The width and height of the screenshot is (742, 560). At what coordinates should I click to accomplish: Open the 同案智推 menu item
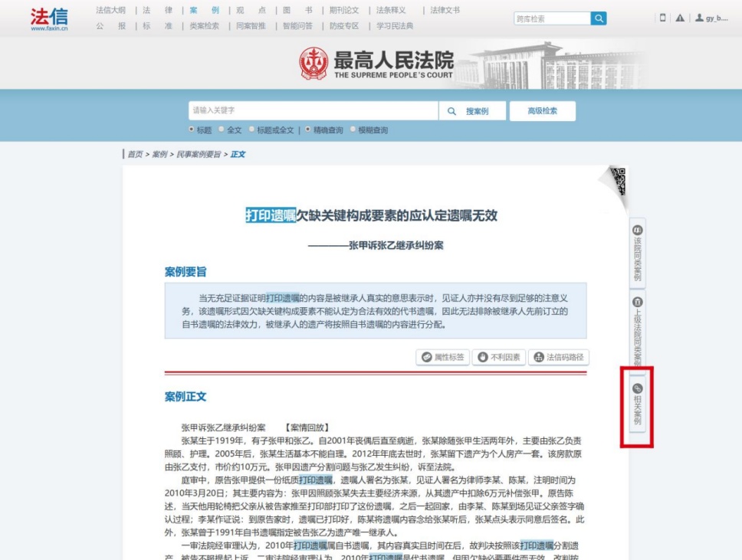pos(251,26)
